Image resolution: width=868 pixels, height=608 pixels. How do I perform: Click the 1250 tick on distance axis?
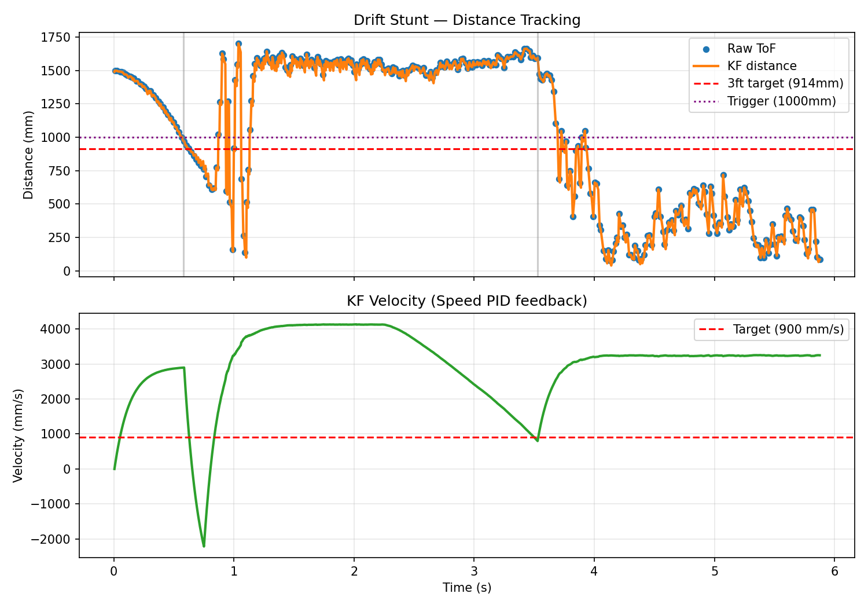[x=57, y=104]
